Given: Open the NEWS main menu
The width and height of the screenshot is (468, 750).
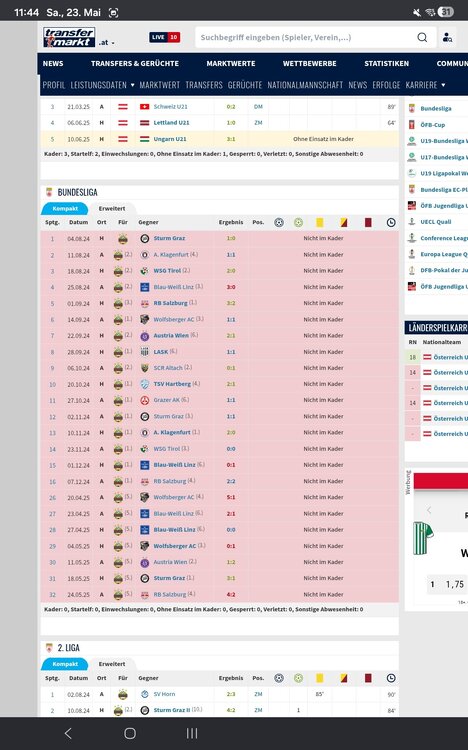Looking at the screenshot, I should 53,63.
